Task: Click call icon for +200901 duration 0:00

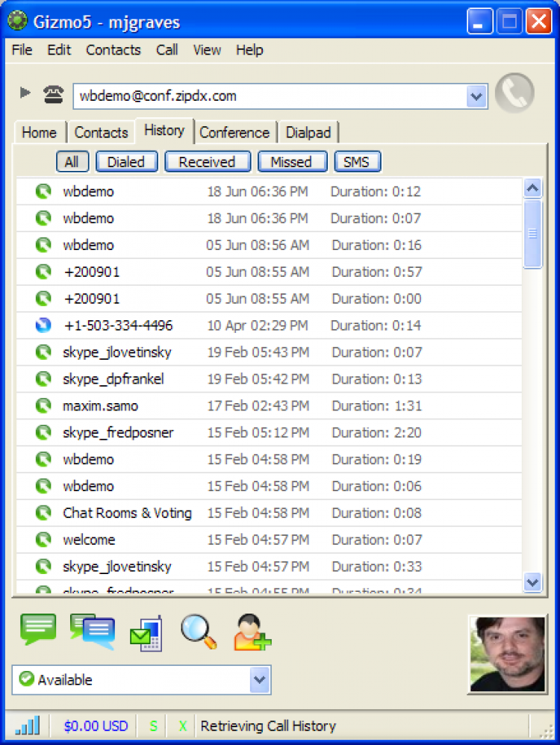Action: [43, 299]
